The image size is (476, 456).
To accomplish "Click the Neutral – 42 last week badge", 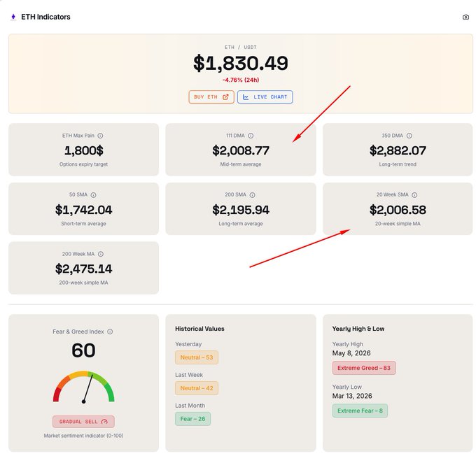I will pos(197,388).
